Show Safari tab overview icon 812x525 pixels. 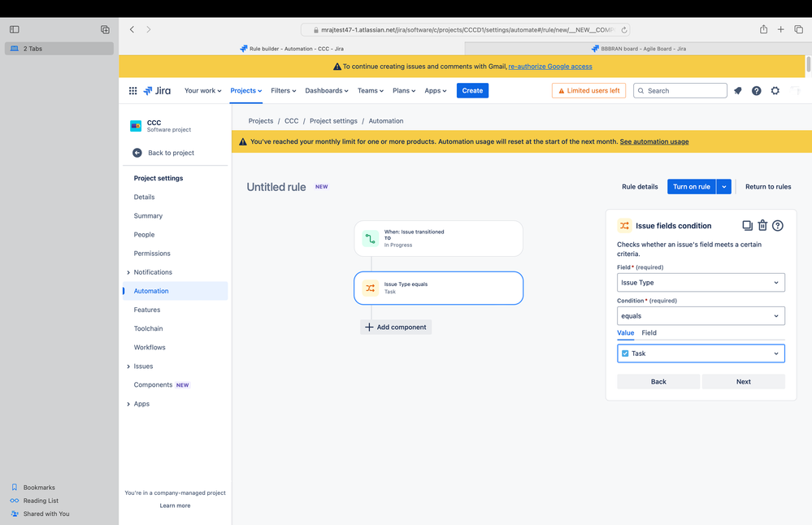click(798, 29)
